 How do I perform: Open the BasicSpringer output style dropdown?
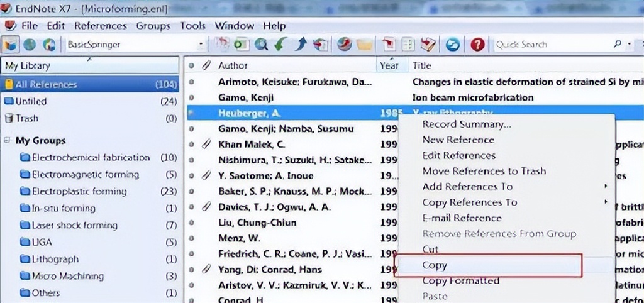(x=201, y=45)
